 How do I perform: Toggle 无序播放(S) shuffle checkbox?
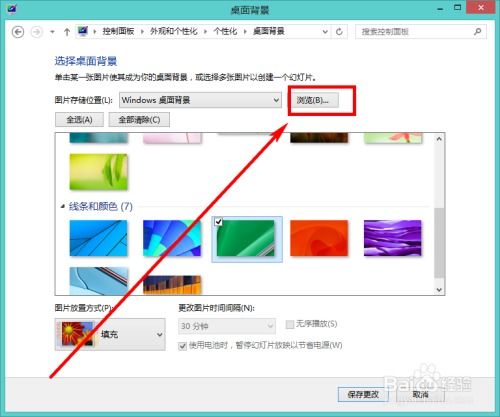(x=290, y=324)
